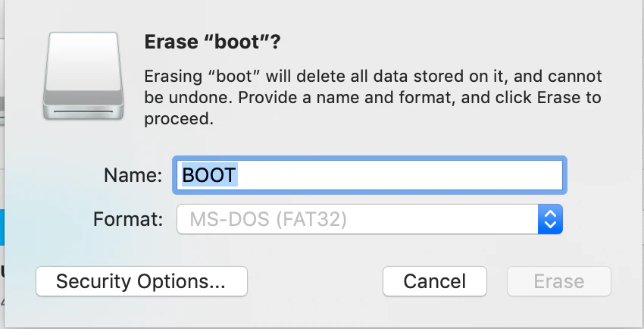The image size is (644, 329).
Task: Click the word "proceed." in description
Action: click(x=179, y=120)
